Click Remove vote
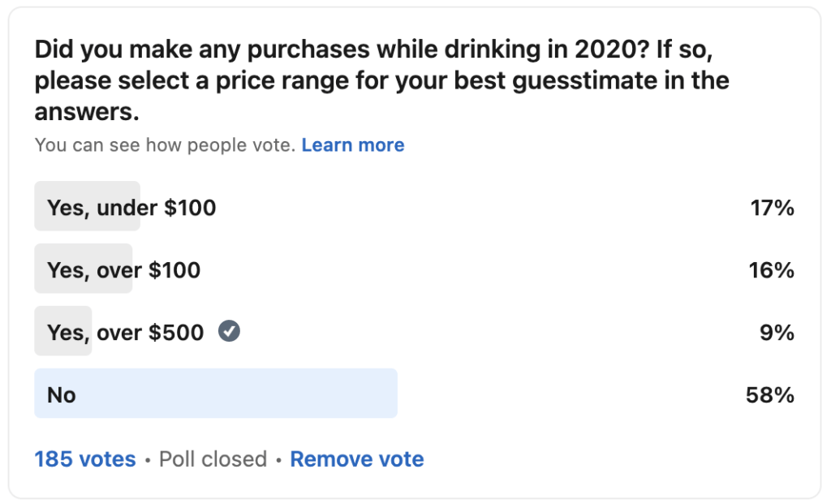Image resolution: width=831 pixels, height=504 pixels. click(356, 459)
